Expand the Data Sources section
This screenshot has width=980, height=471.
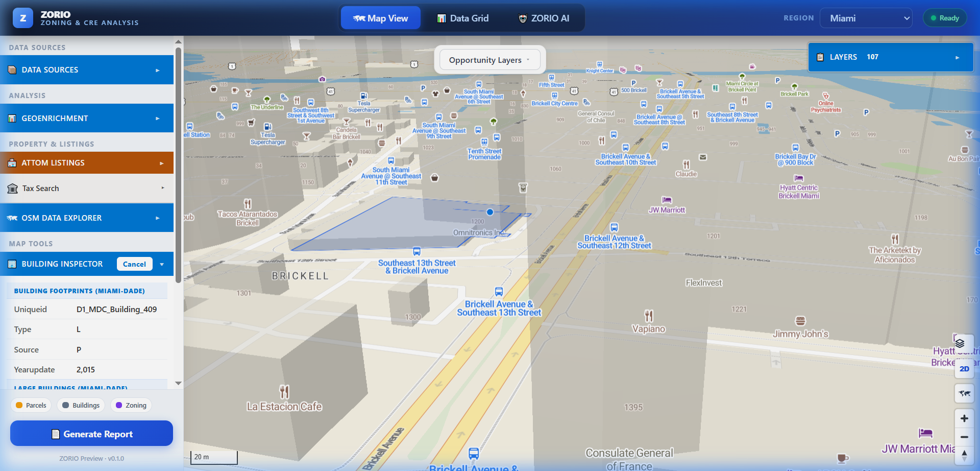87,70
